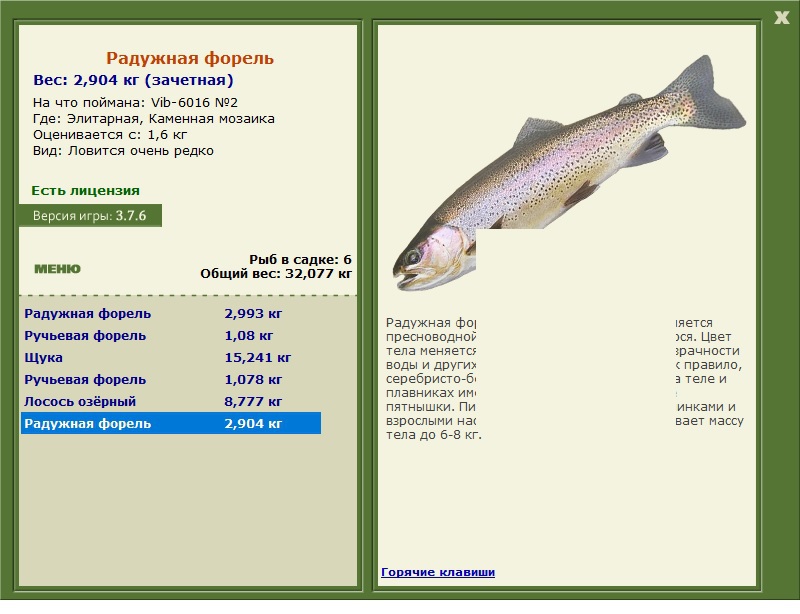The height and width of the screenshot is (614, 800).
Task: Click the Вес: 2,904 кг (зачетная) line
Action: (133, 80)
